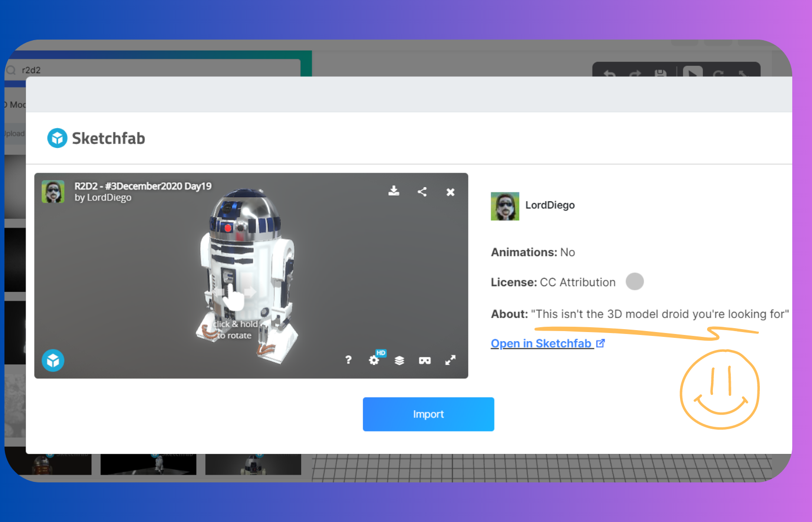Image resolution: width=812 pixels, height=522 pixels.
Task: Enable VR mode with the headset icon
Action: click(425, 361)
